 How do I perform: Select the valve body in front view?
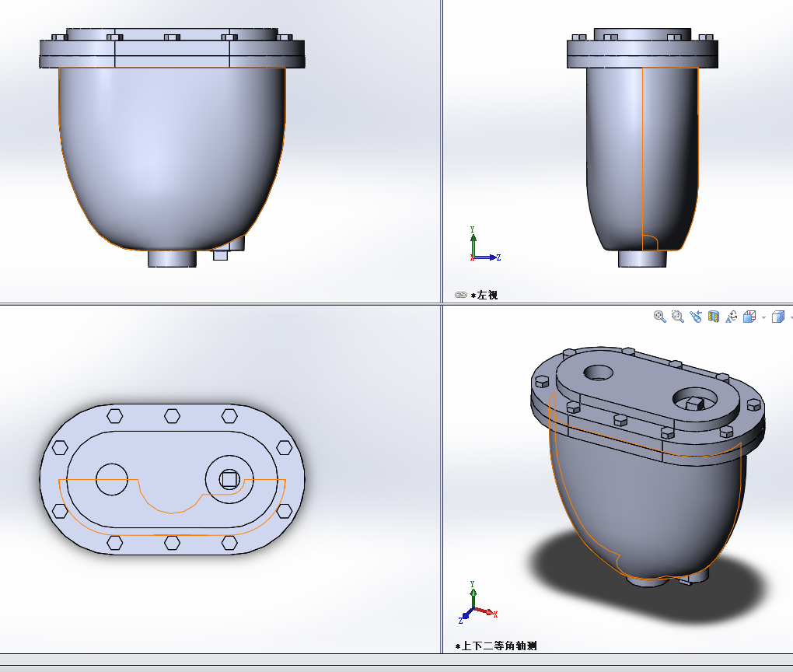tap(172, 157)
